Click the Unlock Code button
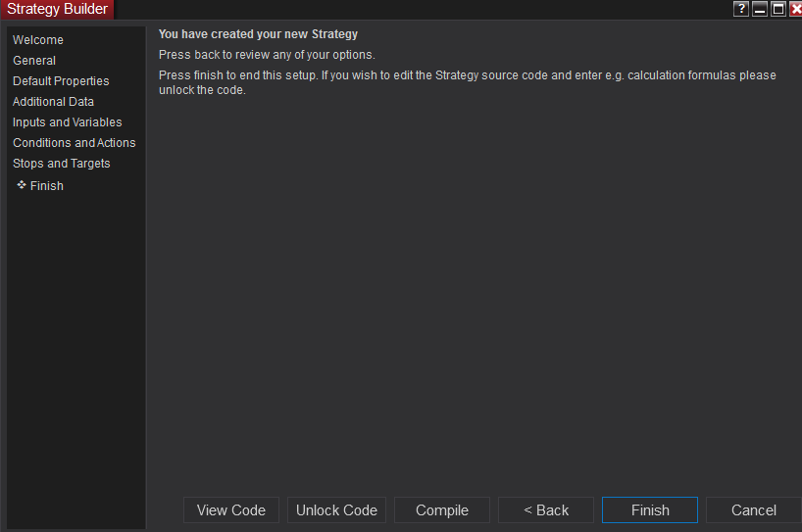802x532 pixels. click(x=336, y=509)
